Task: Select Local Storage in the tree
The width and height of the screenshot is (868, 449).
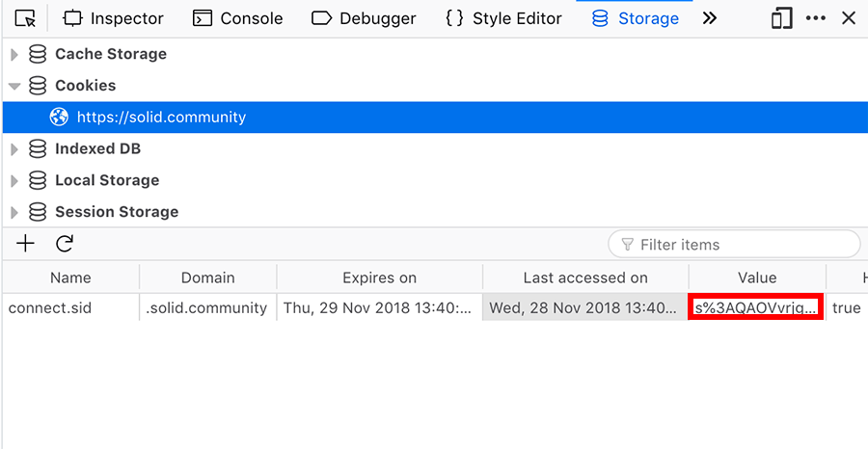Action: point(107,180)
